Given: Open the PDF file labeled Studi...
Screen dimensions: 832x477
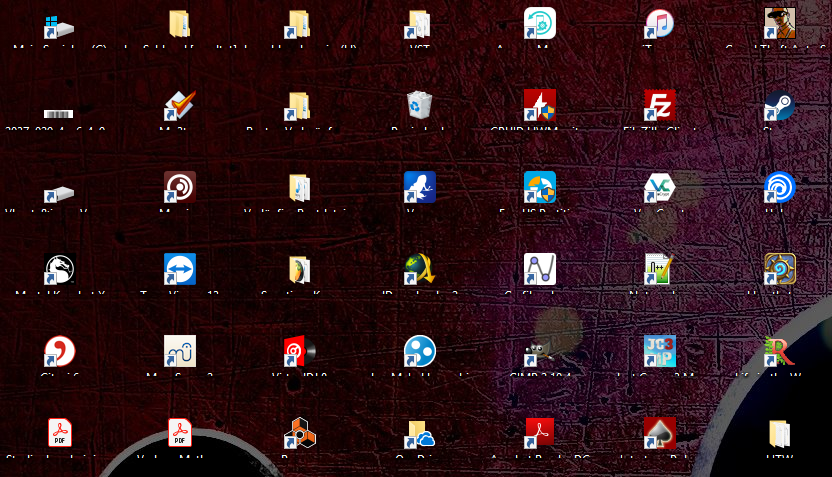Looking at the screenshot, I should pyautogui.click(x=59, y=432).
